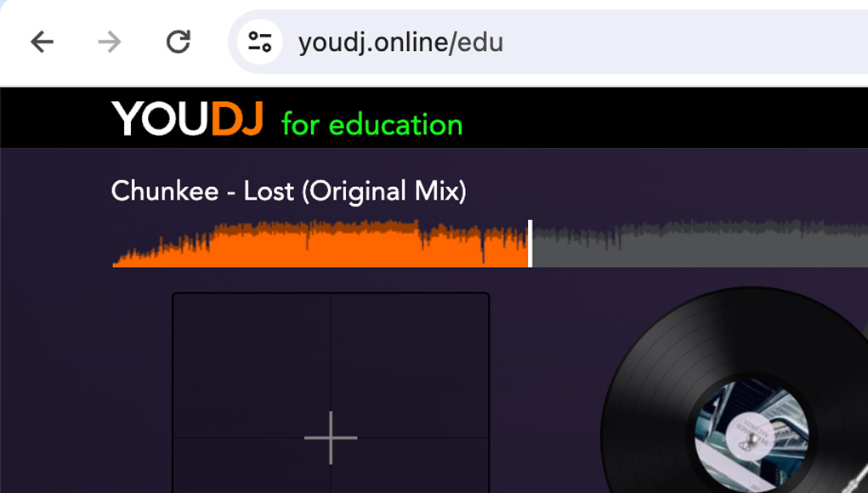868x493 pixels.
Task: Click the browser forward arrow
Action: (110, 42)
